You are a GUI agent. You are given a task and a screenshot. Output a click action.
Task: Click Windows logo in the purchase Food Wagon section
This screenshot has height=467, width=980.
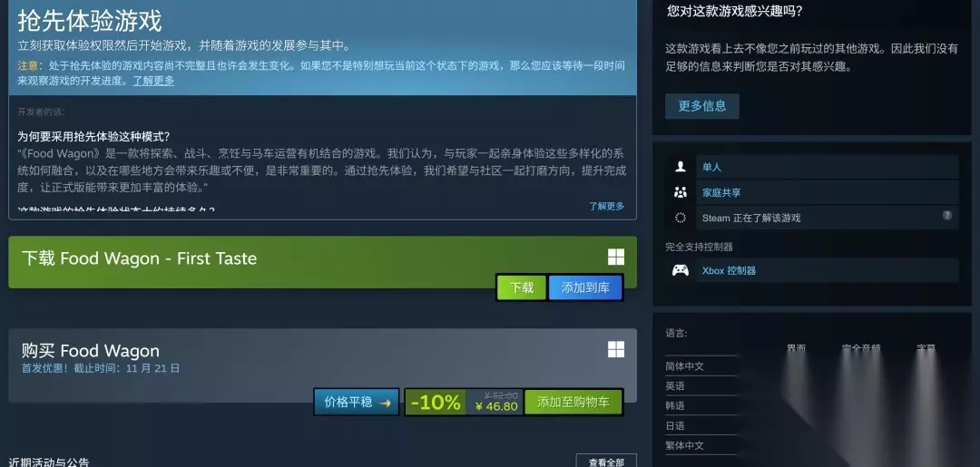pyautogui.click(x=616, y=349)
